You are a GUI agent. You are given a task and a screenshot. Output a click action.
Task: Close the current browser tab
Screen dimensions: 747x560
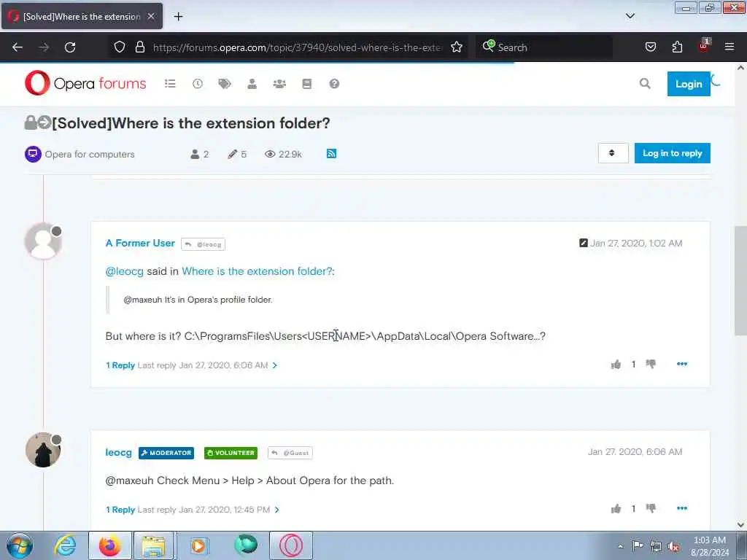pyautogui.click(x=151, y=16)
